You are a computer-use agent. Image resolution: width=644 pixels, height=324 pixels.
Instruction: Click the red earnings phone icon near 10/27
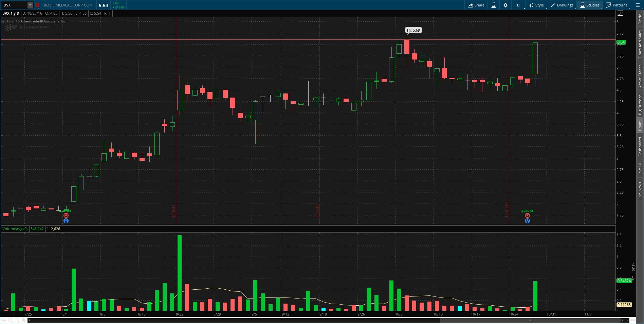527,216
